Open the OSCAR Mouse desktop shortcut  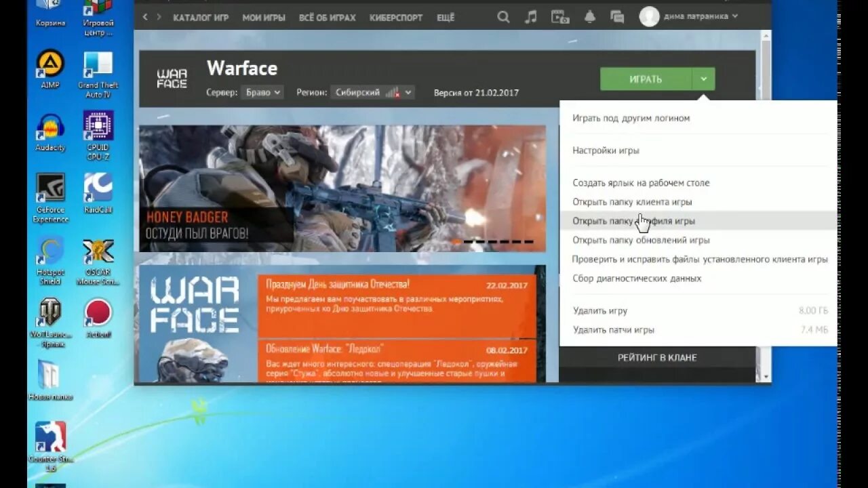(x=98, y=261)
